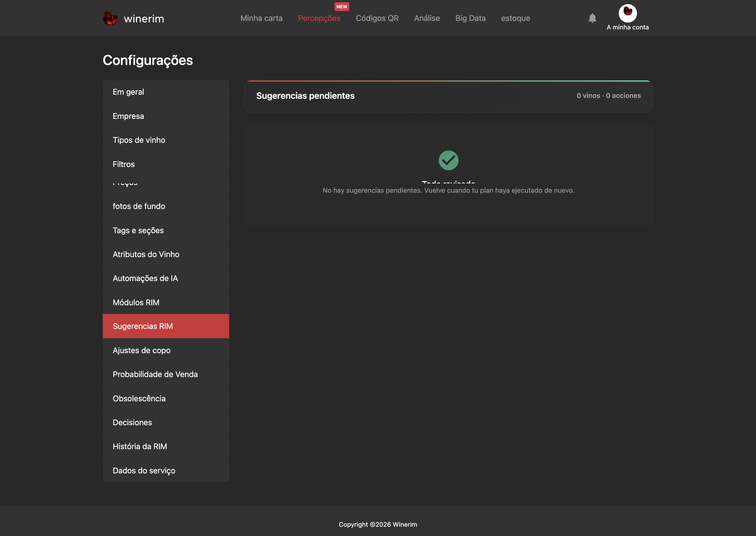Open Big Data in top navigation

470,18
